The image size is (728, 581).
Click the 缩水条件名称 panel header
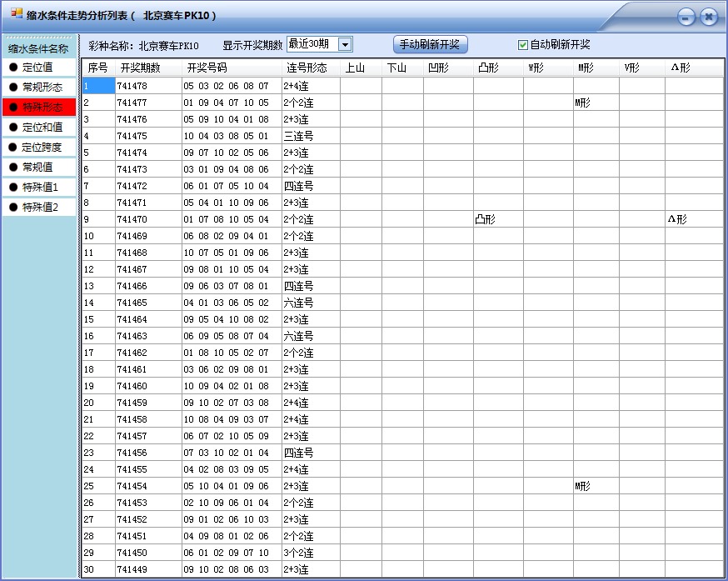pos(37,48)
